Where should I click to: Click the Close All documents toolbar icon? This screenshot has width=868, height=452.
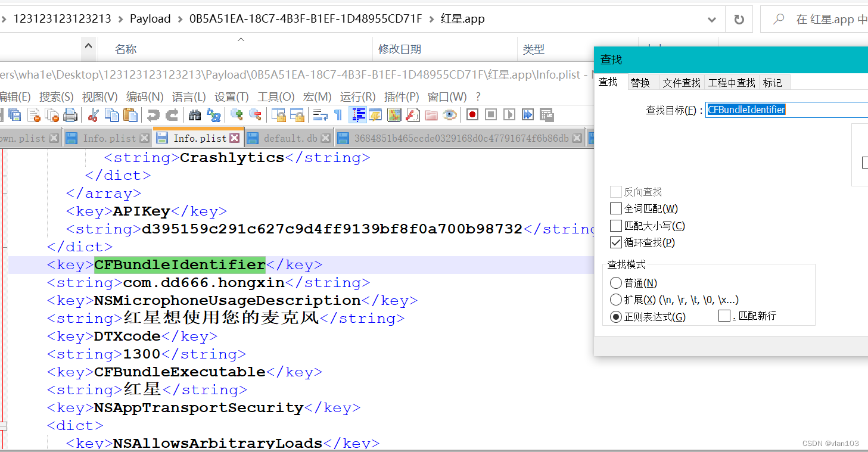pos(52,114)
